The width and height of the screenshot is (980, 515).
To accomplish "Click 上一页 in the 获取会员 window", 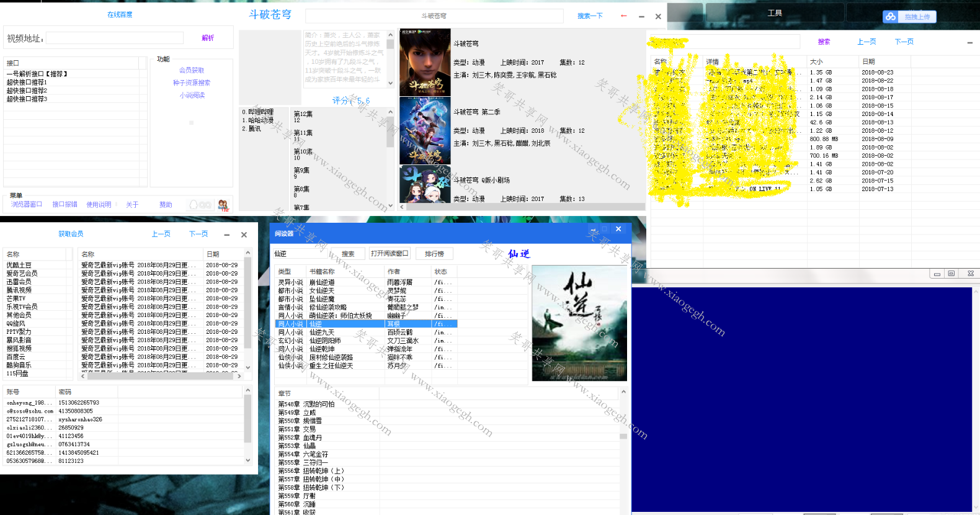I will pyautogui.click(x=161, y=234).
